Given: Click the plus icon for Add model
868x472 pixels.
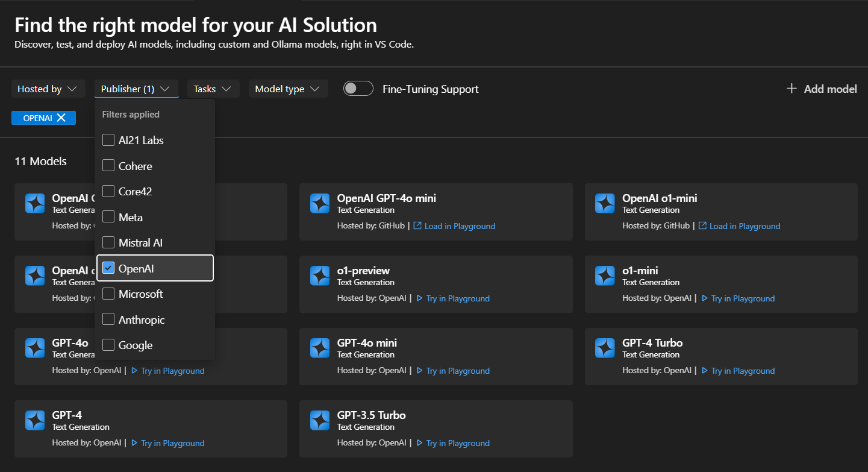Looking at the screenshot, I should point(792,89).
